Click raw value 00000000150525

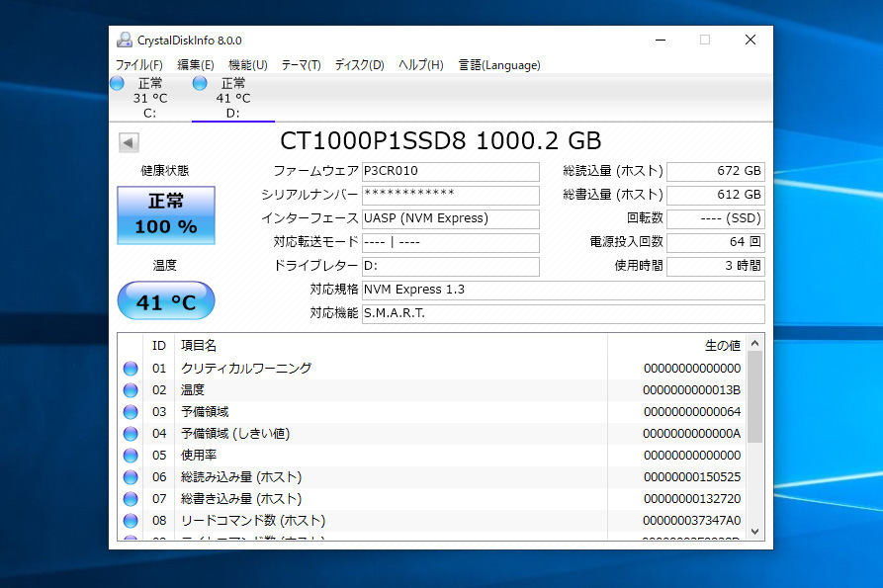(x=692, y=477)
